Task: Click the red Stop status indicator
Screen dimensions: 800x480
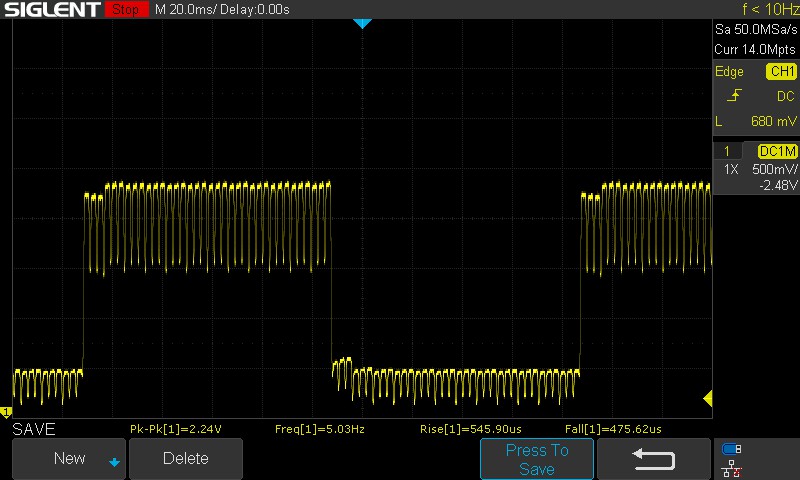Action: tap(126, 9)
